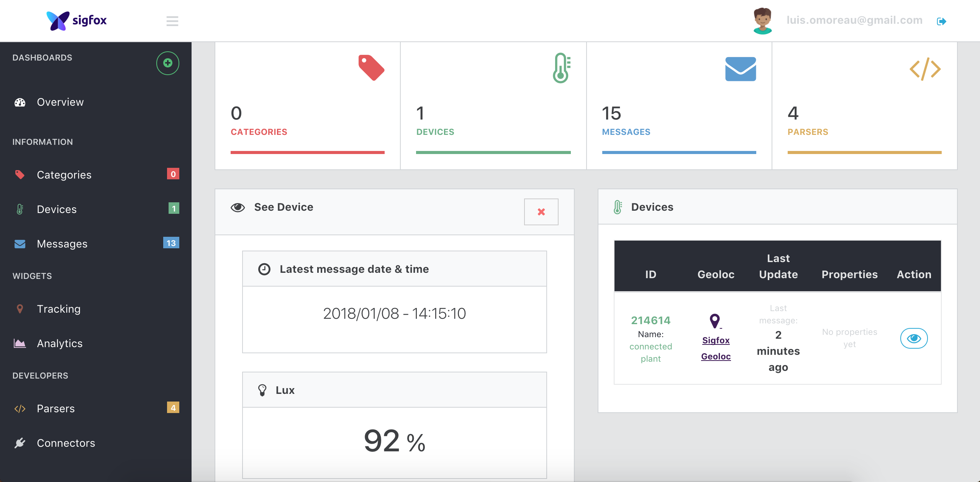The width and height of the screenshot is (980, 482).
Task: Open the Tracking widget
Action: click(59, 309)
